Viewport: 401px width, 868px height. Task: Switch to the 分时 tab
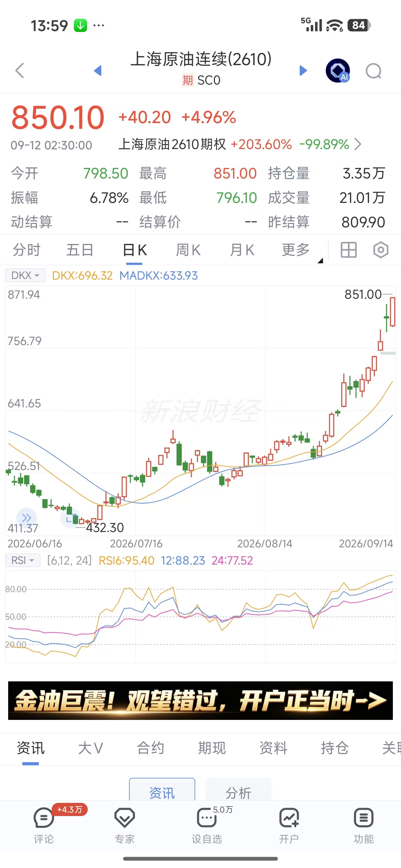(x=27, y=250)
